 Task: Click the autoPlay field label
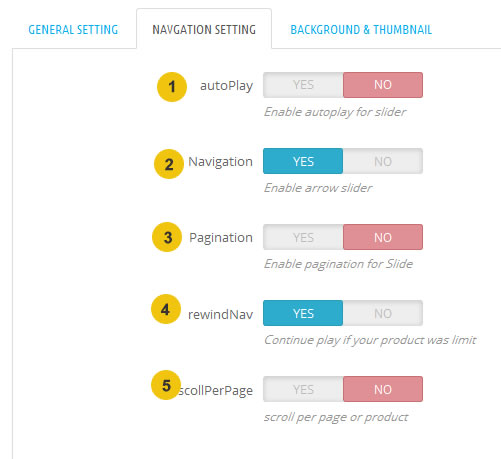point(226,86)
